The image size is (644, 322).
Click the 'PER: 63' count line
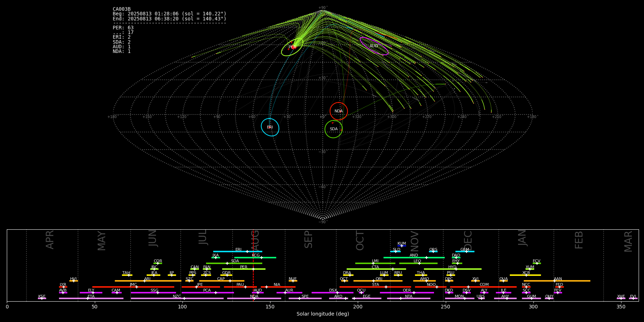click(x=123, y=28)
